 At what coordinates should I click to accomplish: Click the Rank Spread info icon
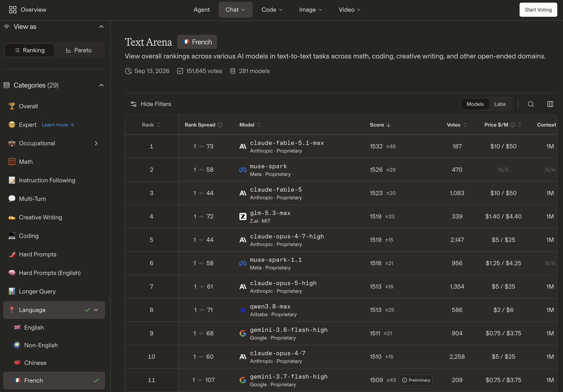[x=220, y=125]
